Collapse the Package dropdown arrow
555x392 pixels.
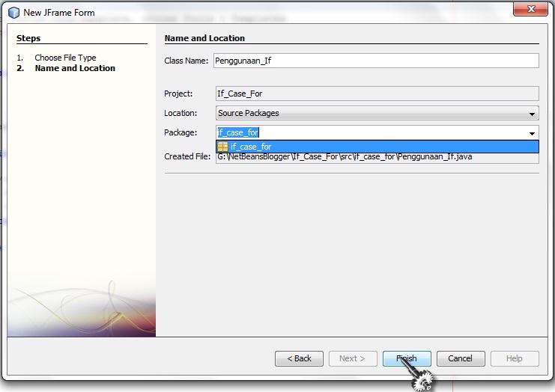(532, 133)
